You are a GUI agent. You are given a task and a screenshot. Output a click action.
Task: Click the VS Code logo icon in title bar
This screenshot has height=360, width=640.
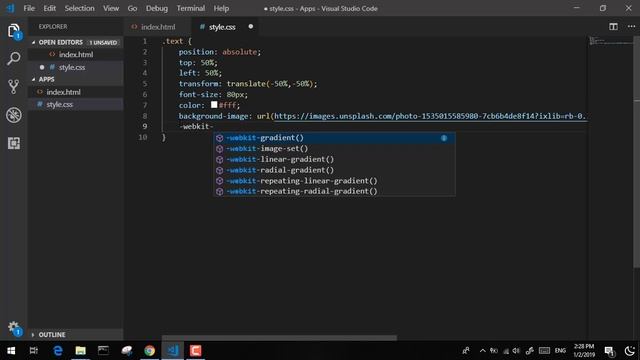tap(10, 8)
